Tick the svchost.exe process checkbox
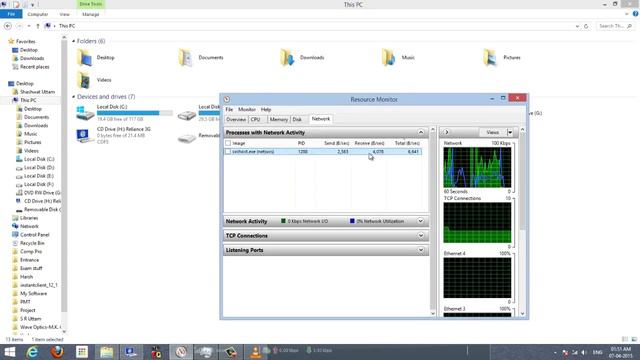The width and height of the screenshot is (640, 360). pos(228,151)
